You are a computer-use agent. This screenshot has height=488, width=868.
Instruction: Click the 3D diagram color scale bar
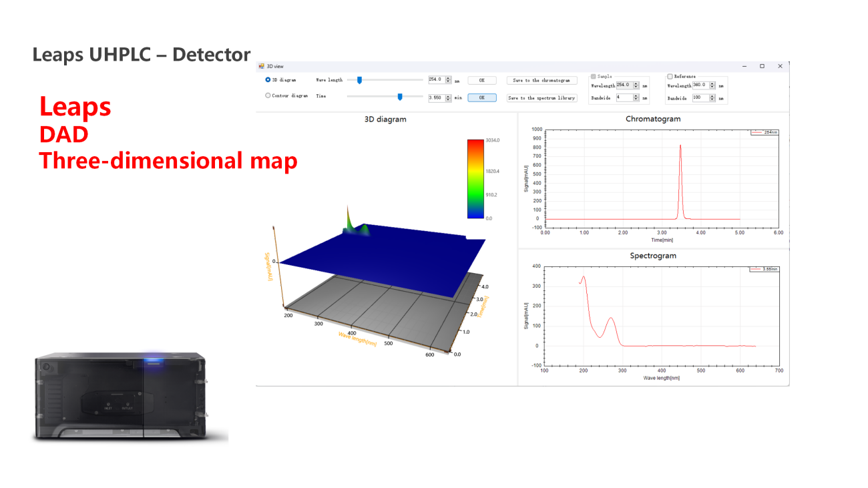(x=475, y=179)
